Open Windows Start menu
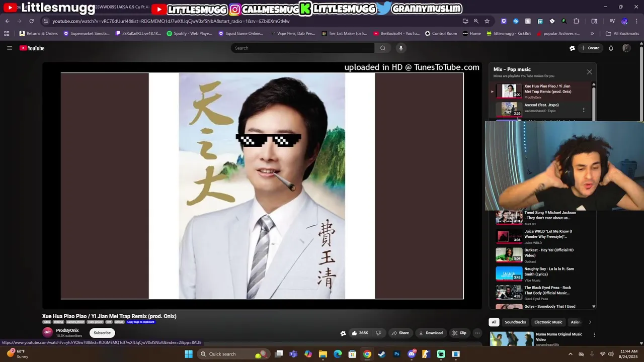This screenshot has height=362, width=644. coord(189,354)
